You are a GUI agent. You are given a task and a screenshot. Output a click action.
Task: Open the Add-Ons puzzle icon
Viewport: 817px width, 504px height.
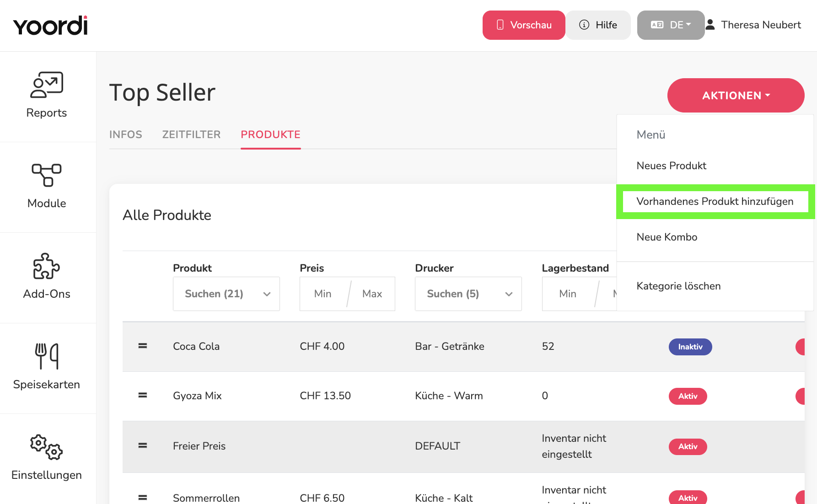[x=47, y=266]
